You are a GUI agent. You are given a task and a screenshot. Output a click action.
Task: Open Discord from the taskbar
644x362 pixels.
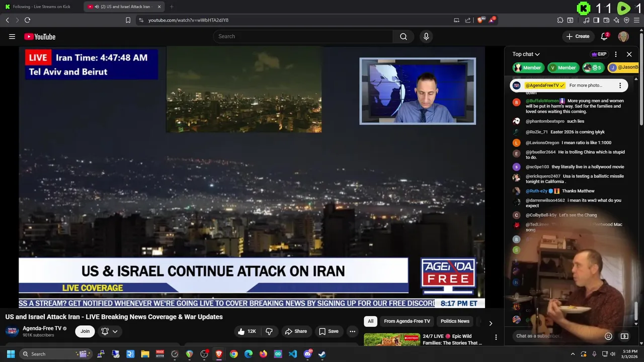coord(307,354)
